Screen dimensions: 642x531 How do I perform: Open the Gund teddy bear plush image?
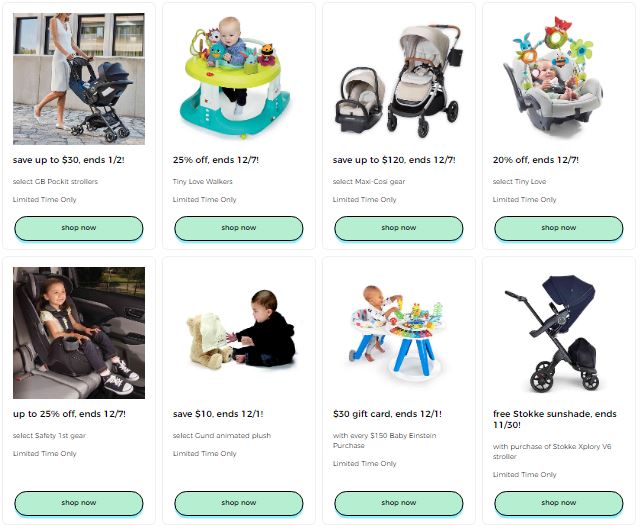tap(241, 329)
